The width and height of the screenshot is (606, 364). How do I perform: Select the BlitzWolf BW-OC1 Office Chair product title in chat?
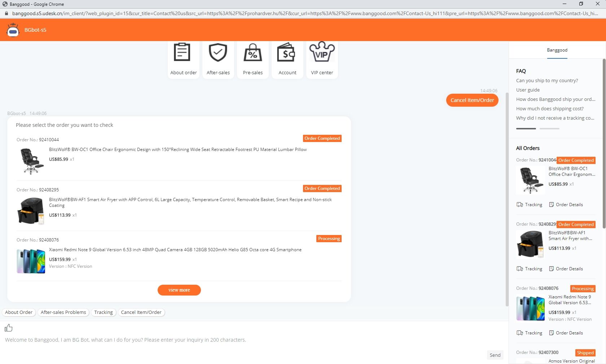click(x=178, y=150)
